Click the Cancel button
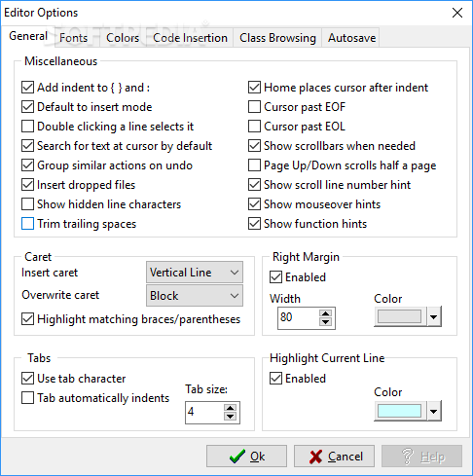 tap(334, 457)
